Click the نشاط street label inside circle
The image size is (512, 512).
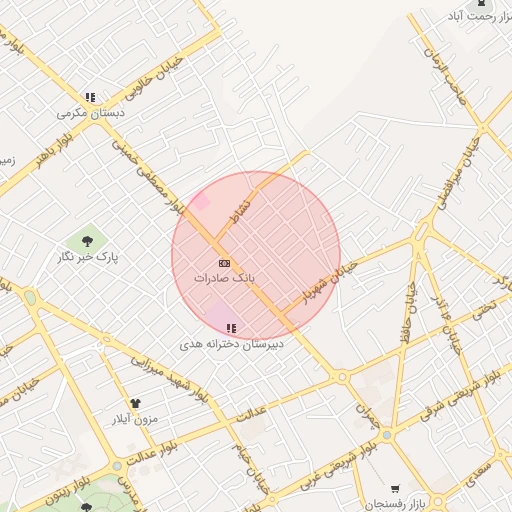pyautogui.click(x=240, y=212)
